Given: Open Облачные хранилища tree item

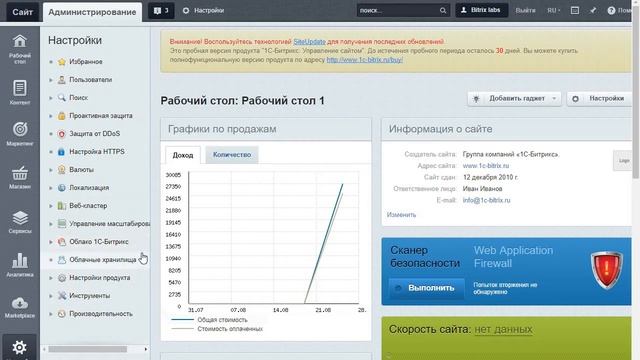Looking at the screenshot, I should (x=103, y=260).
